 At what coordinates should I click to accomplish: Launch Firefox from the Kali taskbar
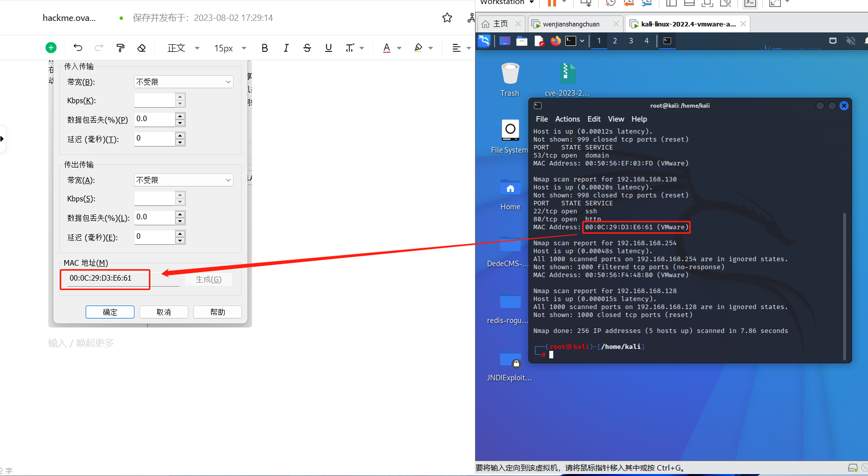click(556, 41)
